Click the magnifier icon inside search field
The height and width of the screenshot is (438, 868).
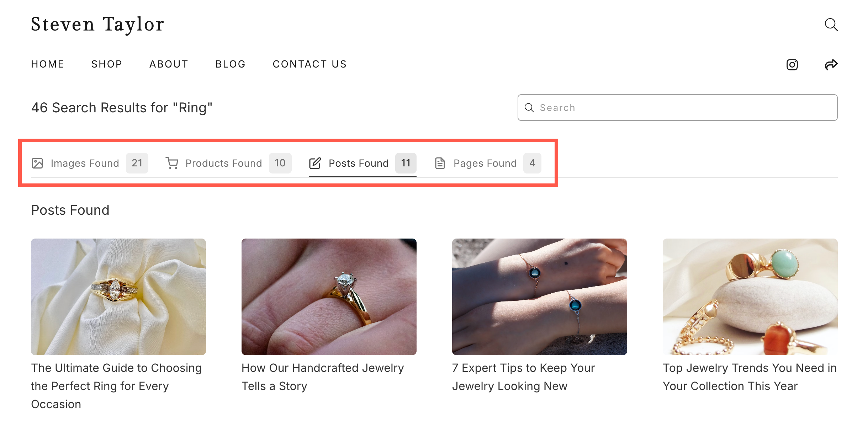click(x=529, y=108)
